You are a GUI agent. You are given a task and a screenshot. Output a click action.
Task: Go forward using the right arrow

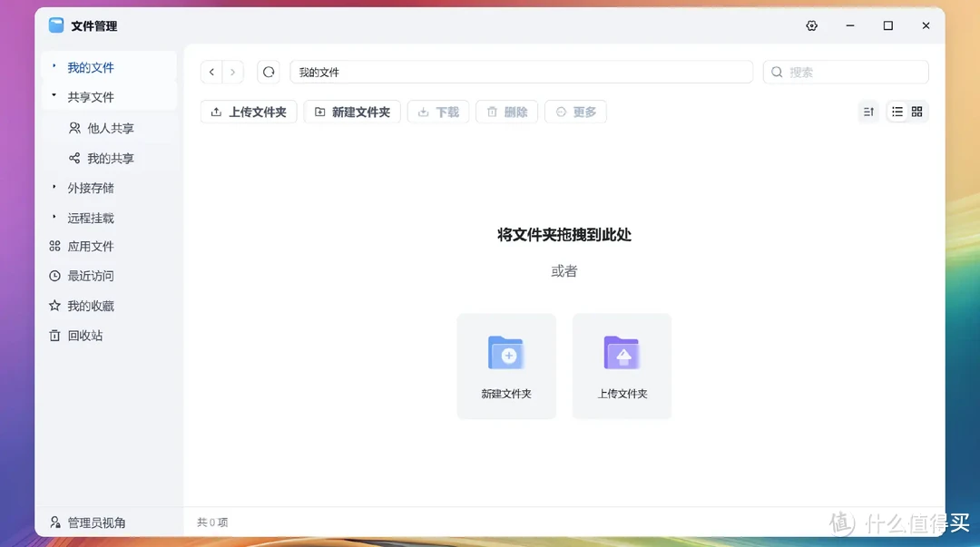[233, 72]
